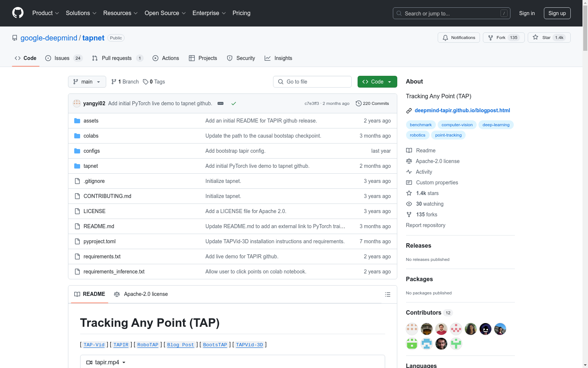The image size is (588, 368).
Task: Click the Report repository link
Action: [426, 225]
